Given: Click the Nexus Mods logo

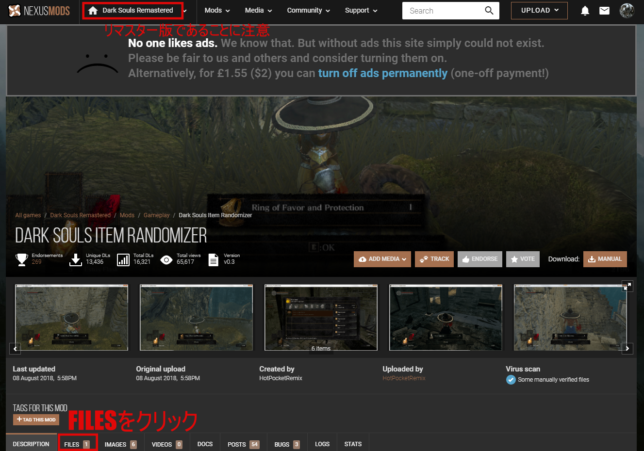Looking at the screenshot, I should point(39,11).
